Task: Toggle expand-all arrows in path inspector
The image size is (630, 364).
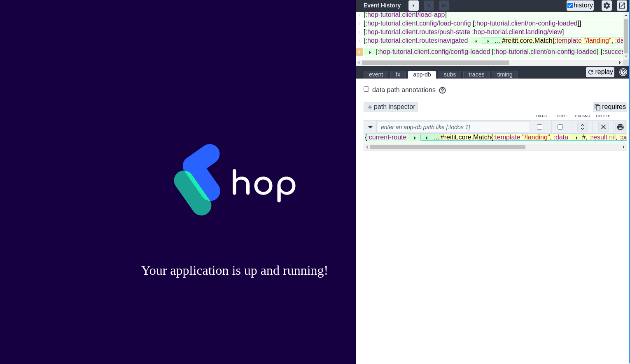Action: coord(582,127)
